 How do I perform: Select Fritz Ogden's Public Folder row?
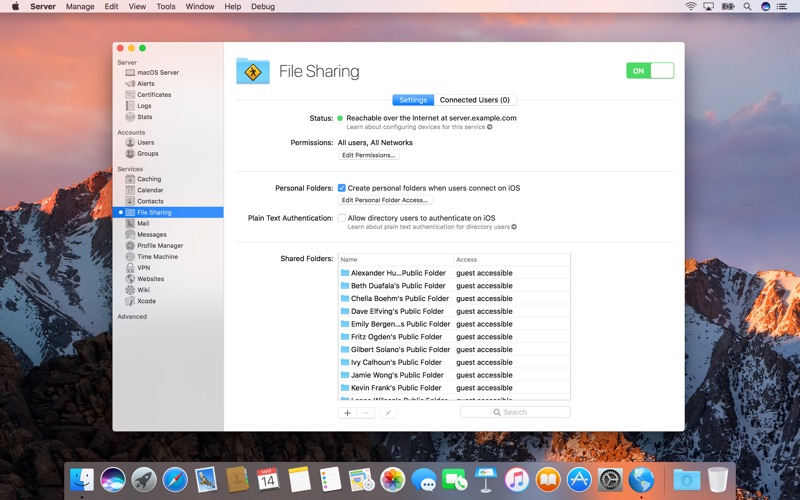coord(454,337)
